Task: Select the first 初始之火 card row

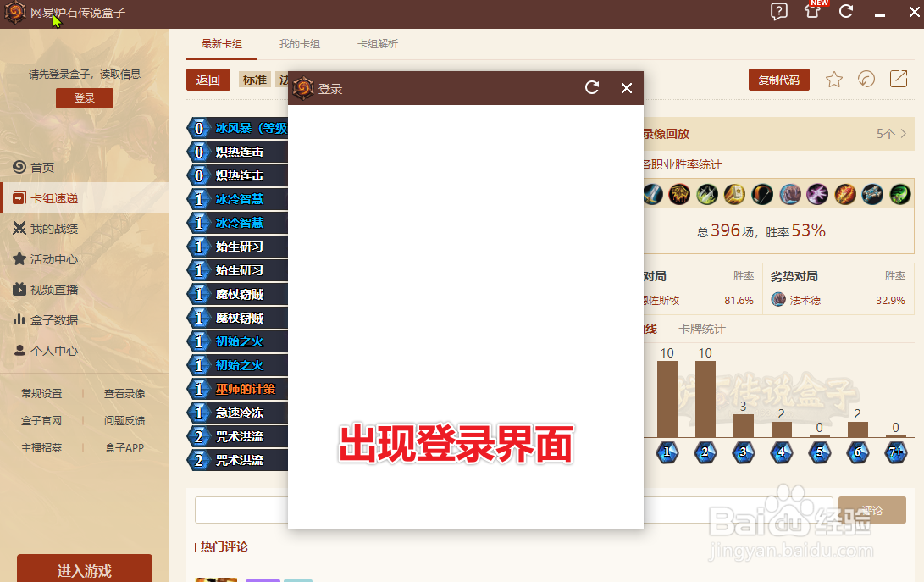Action: pyautogui.click(x=237, y=341)
